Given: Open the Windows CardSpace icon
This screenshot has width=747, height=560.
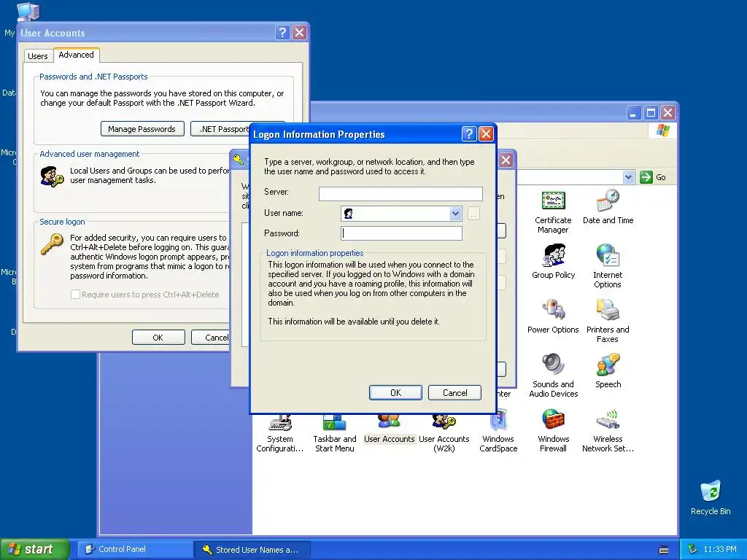Looking at the screenshot, I should coord(498,421).
